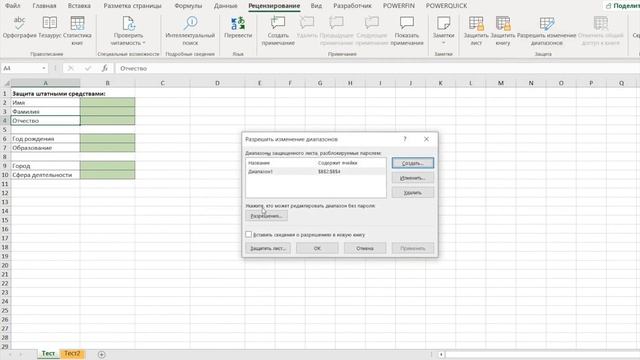Select cell Имя in column A

tap(45, 102)
